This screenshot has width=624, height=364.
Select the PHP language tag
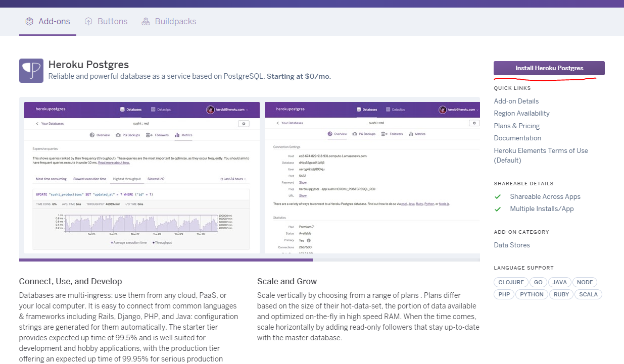[504, 294]
